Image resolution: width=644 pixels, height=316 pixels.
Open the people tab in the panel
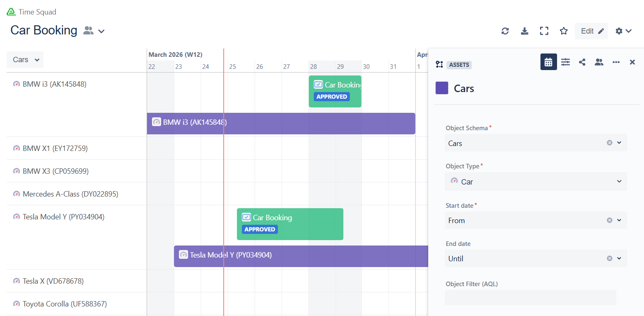pos(599,62)
